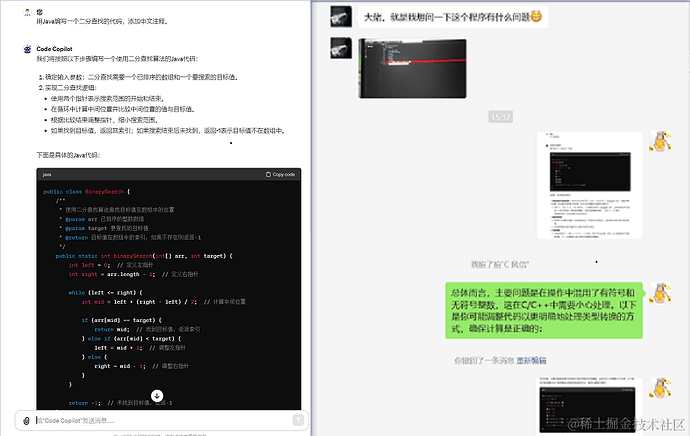Click the 重新编辑 link

pos(531,361)
